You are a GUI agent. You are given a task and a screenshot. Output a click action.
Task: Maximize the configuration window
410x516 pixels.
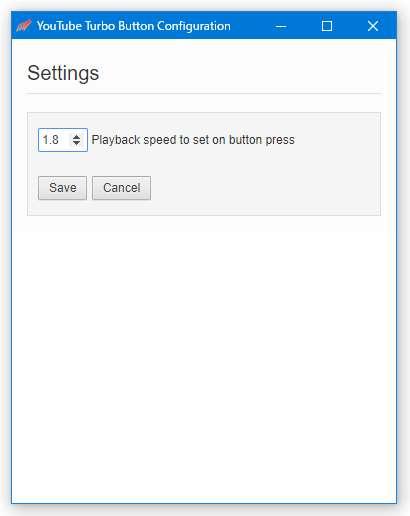coord(327,26)
